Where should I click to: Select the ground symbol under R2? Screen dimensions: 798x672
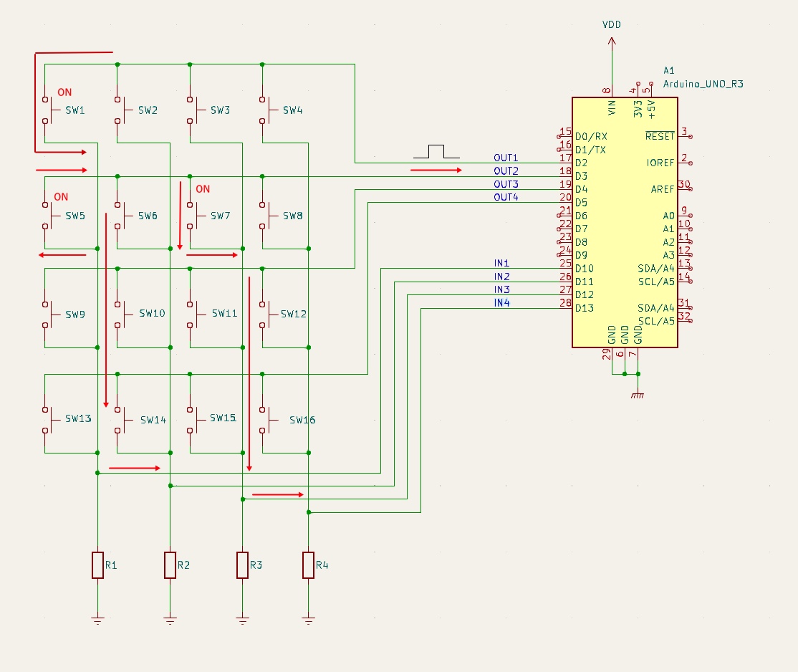pyautogui.click(x=170, y=619)
